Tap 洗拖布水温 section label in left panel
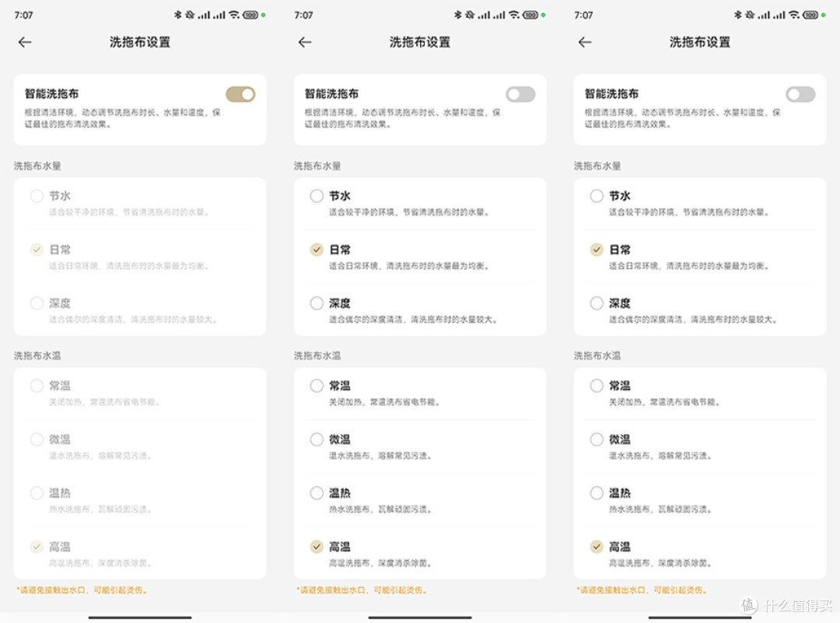This screenshot has width=840, height=623. [37, 355]
